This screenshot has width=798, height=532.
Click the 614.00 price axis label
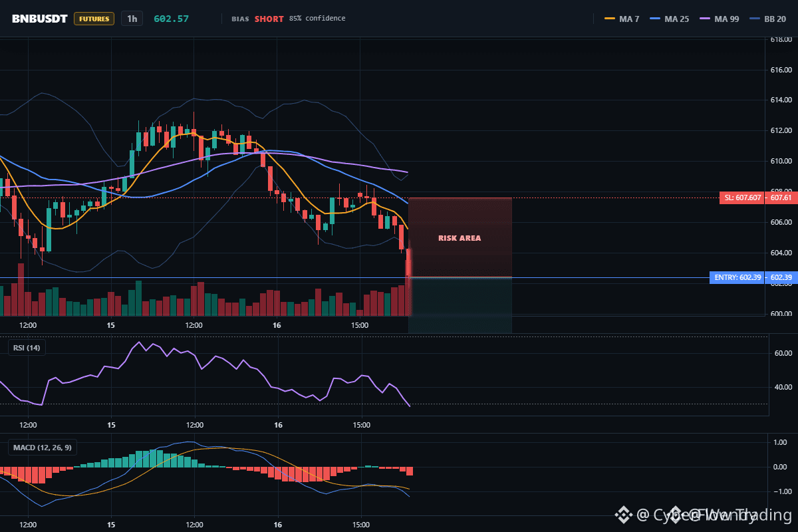point(781,100)
